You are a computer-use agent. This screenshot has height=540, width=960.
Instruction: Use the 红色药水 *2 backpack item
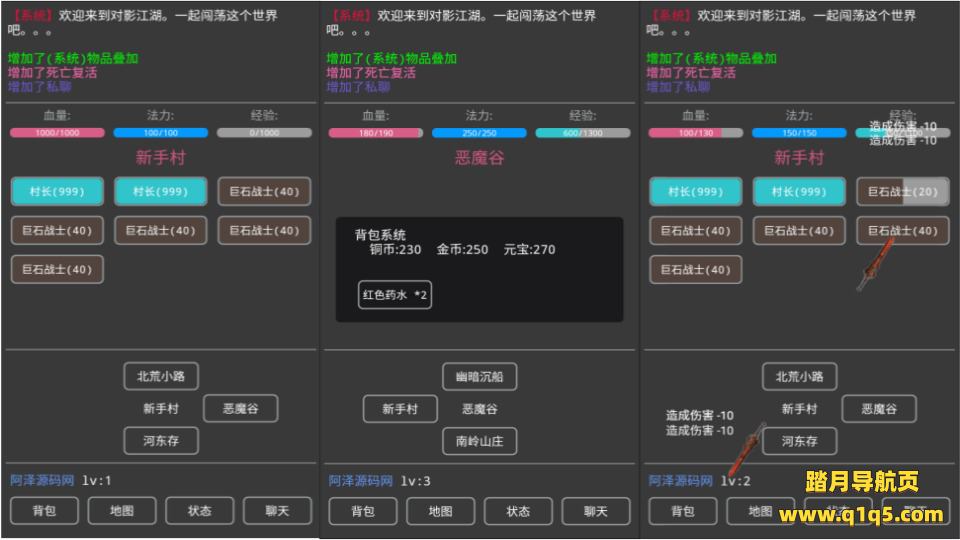[x=395, y=295]
